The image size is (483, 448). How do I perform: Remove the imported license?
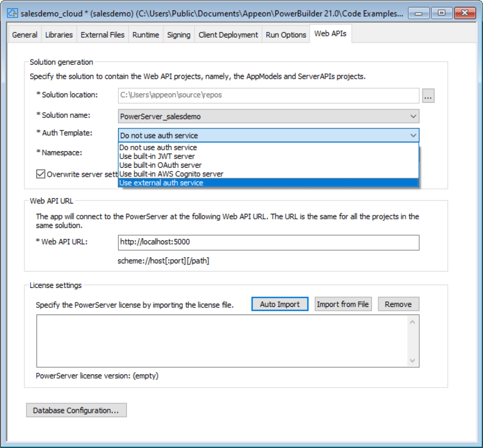398,304
